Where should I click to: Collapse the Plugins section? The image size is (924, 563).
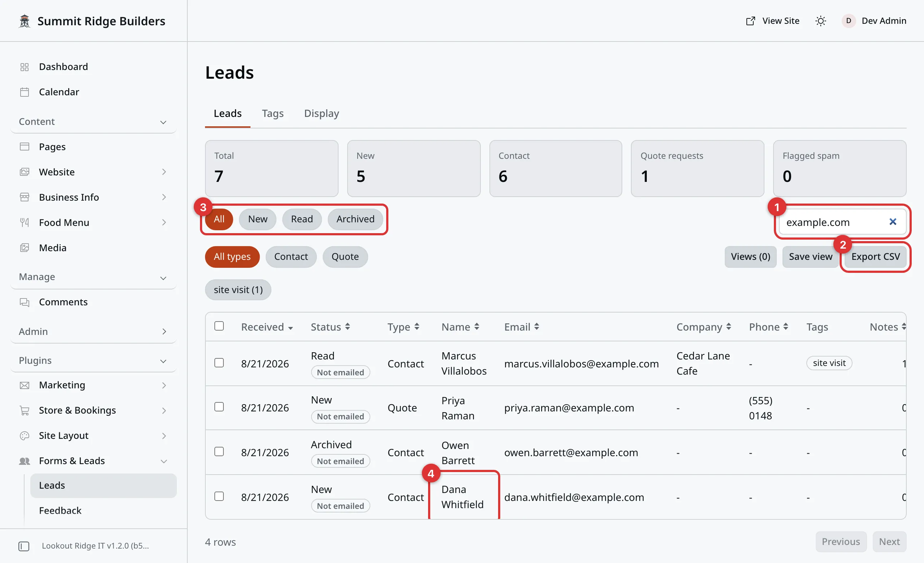click(93, 361)
